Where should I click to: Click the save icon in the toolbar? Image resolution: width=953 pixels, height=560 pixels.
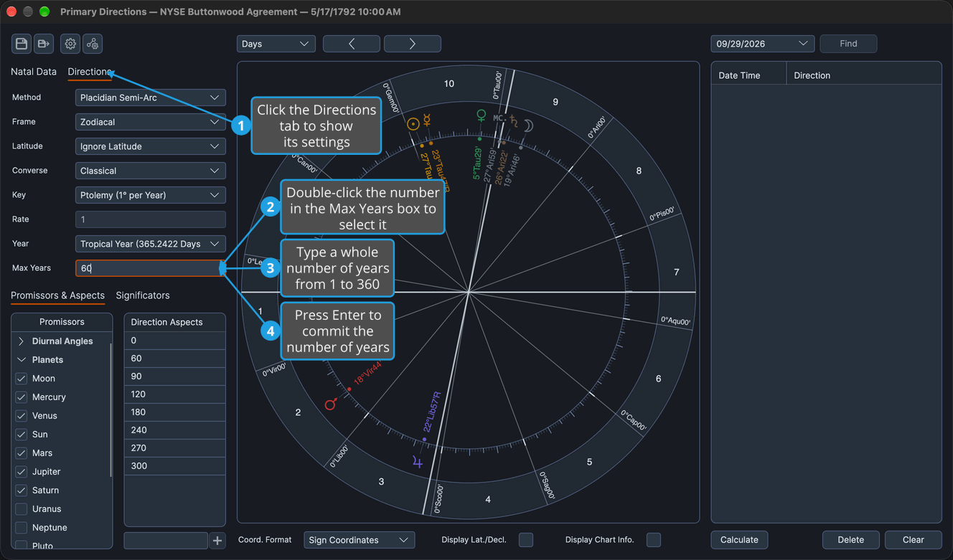tap(22, 44)
